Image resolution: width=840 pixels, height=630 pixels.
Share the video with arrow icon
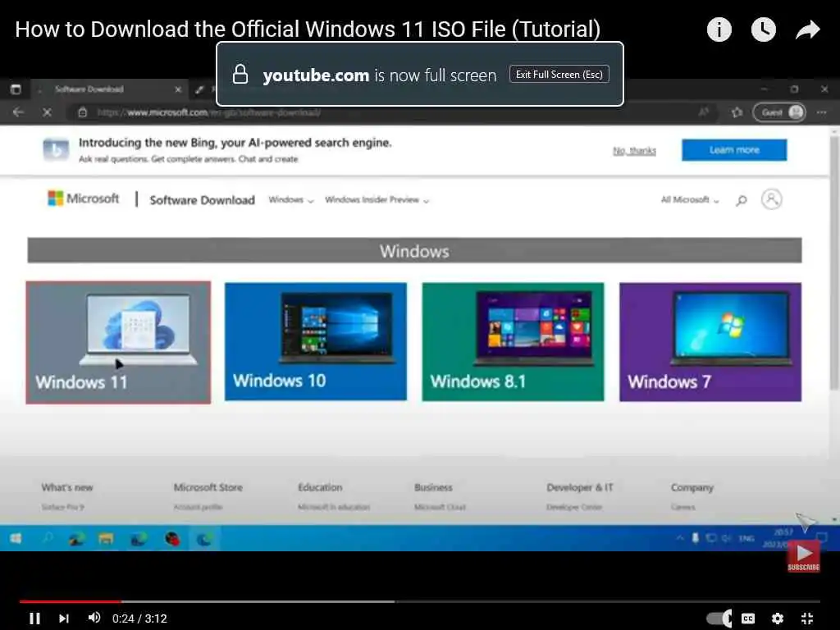coord(808,30)
